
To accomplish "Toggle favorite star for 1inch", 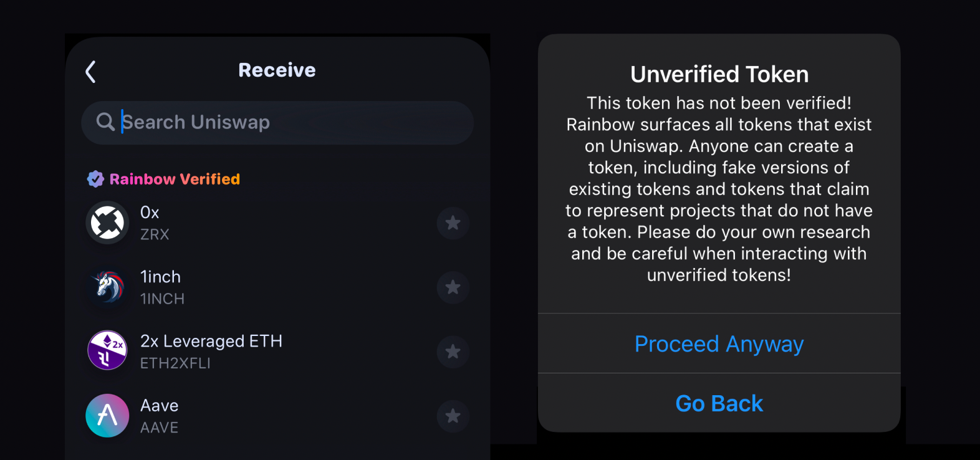I will tap(453, 287).
